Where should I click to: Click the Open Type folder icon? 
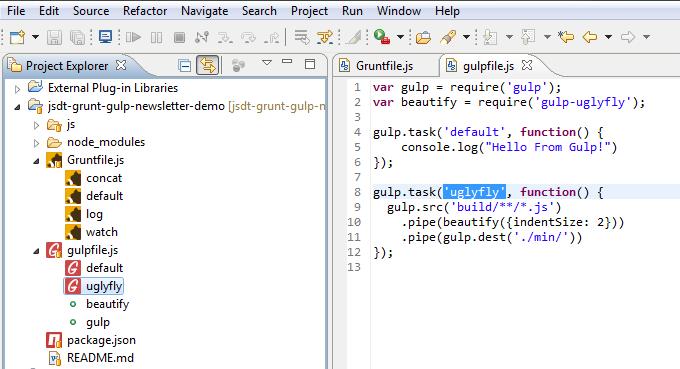(x=423, y=38)
